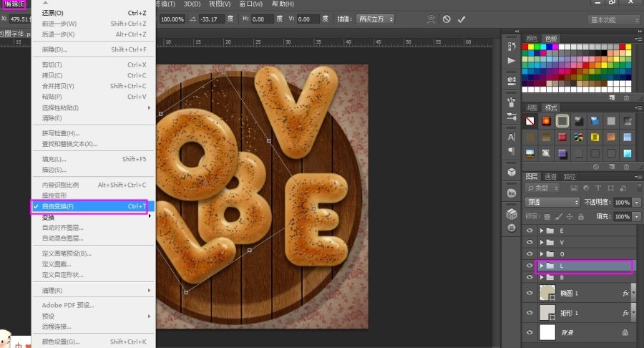
Task: Switch to warp mode icon in options bar
Action: (431, 19)
